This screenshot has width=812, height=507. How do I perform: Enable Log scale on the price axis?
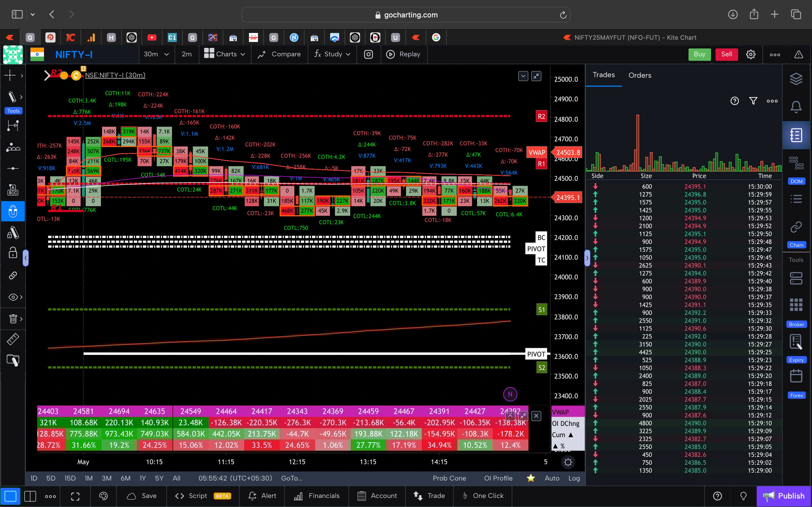point(574,479)
